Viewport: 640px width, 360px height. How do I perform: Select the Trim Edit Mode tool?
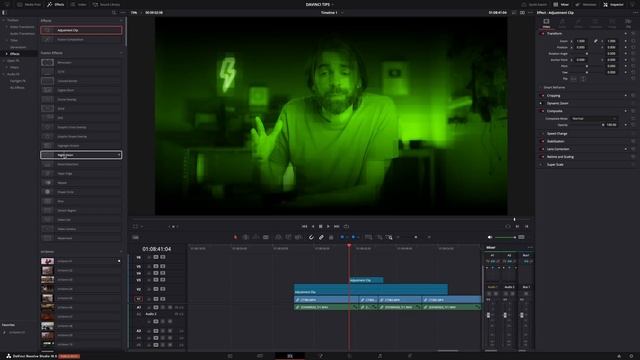(x=246, y=237)
